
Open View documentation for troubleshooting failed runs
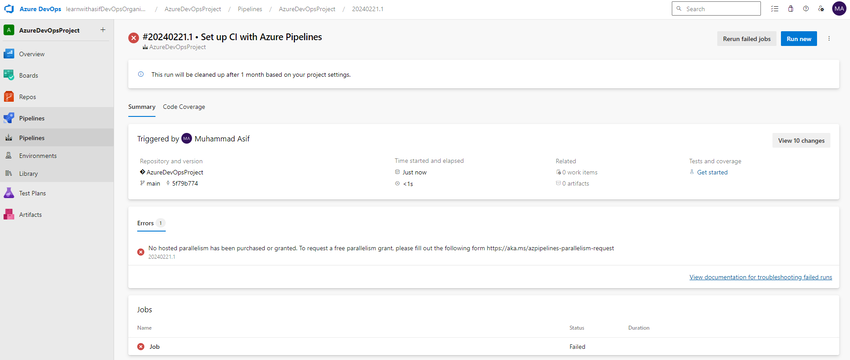coord(761,277)
